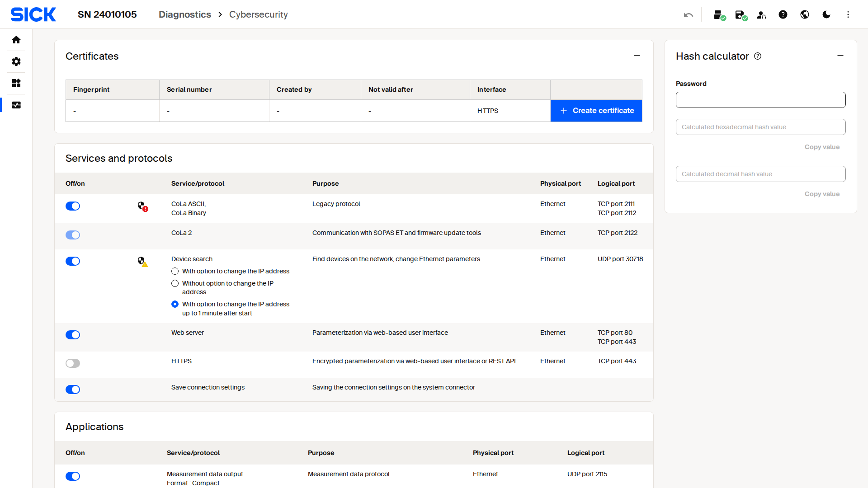Open settings gear in sidebar
This screenshot has width=868, height=488.
click(16, 61)
